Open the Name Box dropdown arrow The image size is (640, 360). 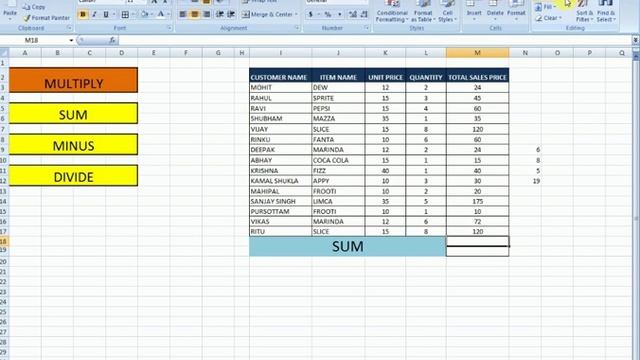[71, 40]
